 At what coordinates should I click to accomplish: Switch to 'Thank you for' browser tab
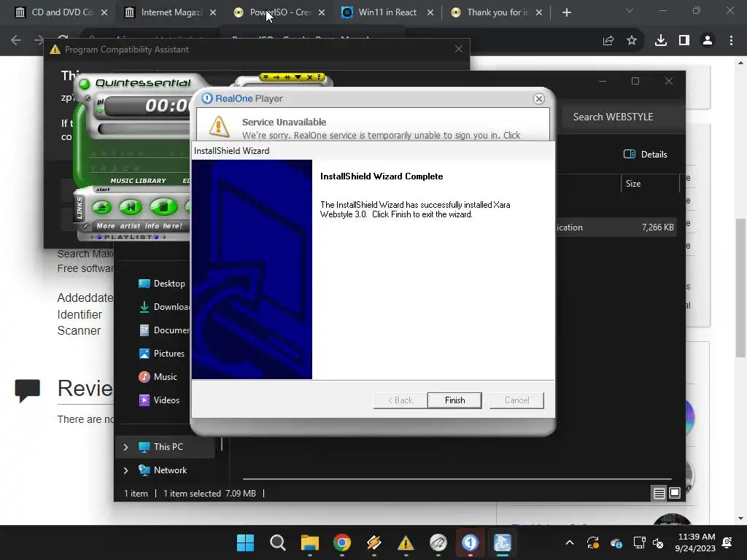pyautogui.click(x=496, y=12)
